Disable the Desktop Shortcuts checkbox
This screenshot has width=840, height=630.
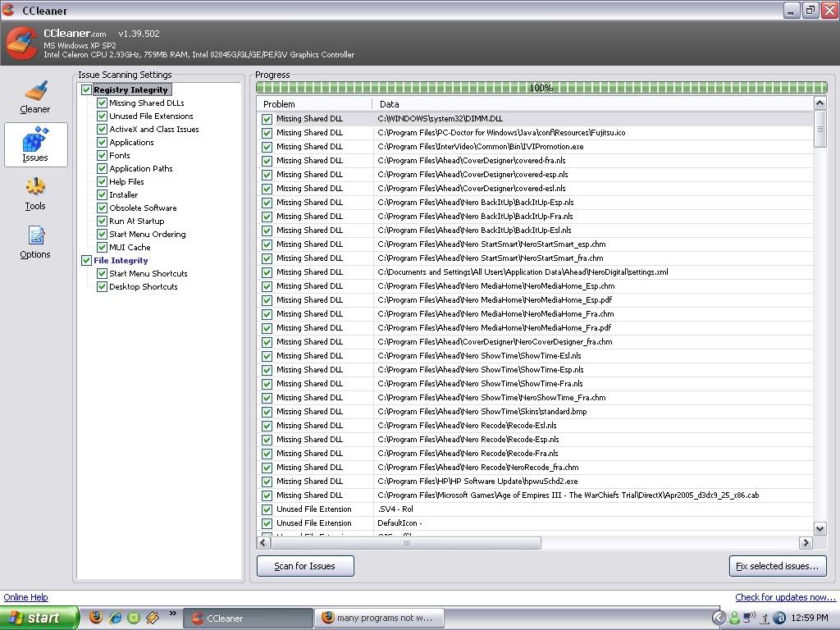pyautogui.click(x=103, y=287)
